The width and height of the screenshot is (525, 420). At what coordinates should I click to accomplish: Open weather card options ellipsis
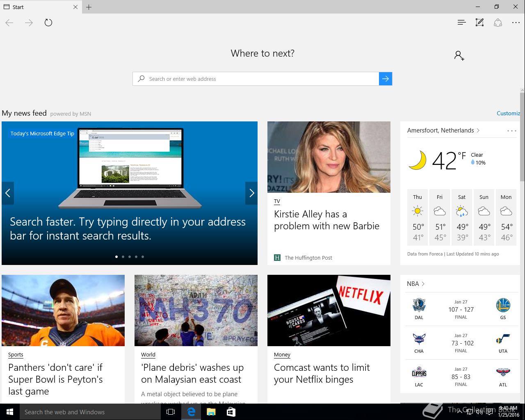pos(511,131)
